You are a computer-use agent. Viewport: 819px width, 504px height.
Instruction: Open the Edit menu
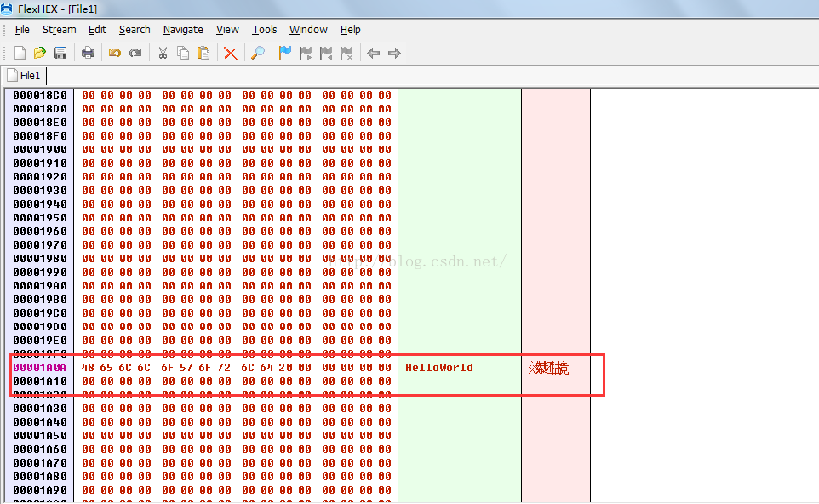point(97,30)
